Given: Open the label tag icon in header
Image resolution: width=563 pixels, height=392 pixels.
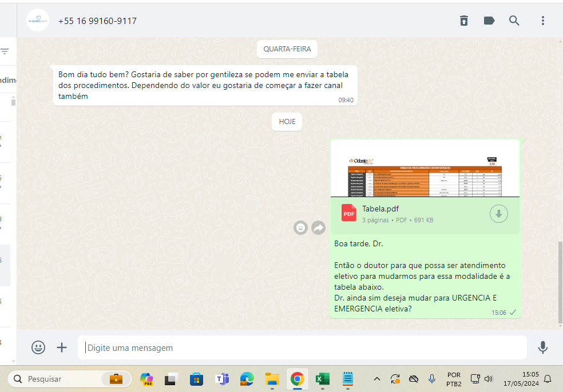Looking at the screenshot, I should point(489,21).
